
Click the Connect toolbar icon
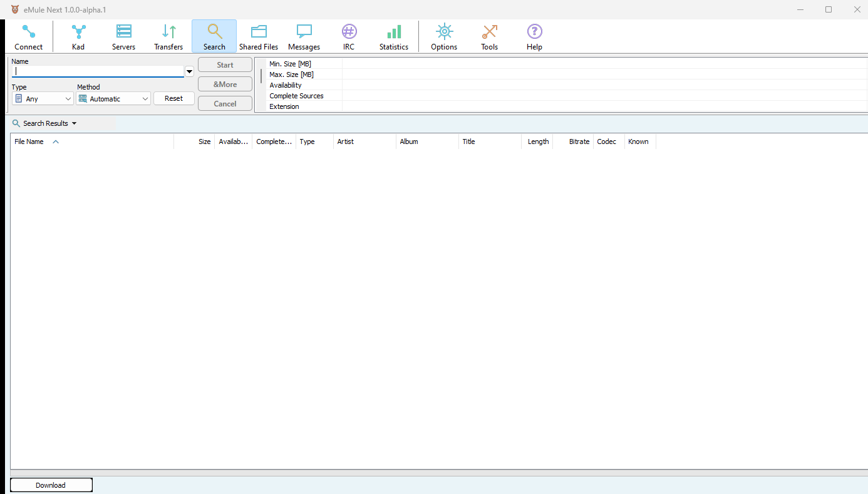click(29, 36)
